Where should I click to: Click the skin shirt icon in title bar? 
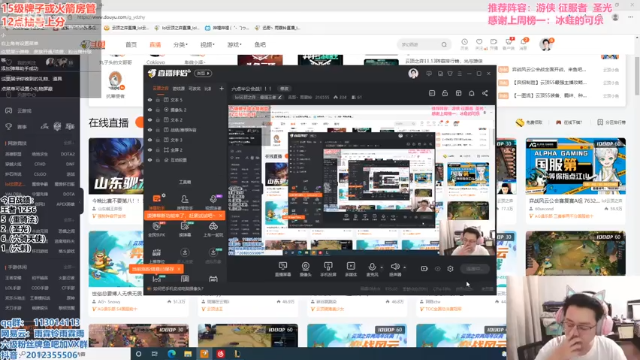450,73
